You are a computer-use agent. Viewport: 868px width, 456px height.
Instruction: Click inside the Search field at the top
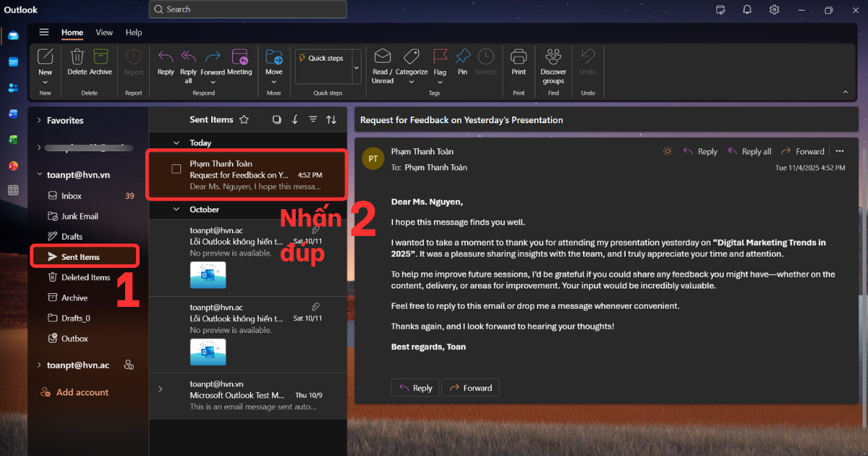pos(247,9)
